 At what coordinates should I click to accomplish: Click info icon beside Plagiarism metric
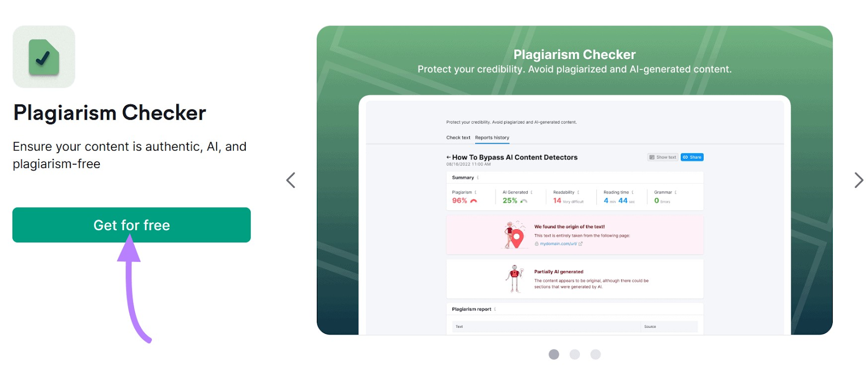(476, 192)
